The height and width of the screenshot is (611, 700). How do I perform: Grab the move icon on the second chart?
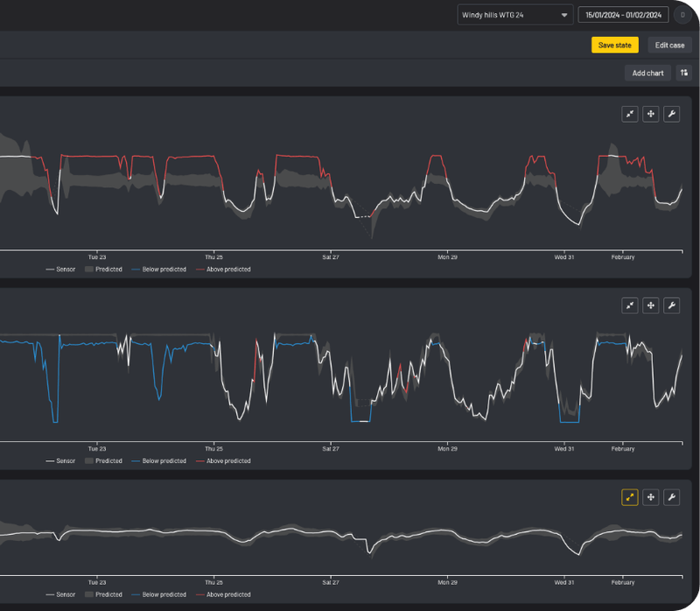click(651, 305)
